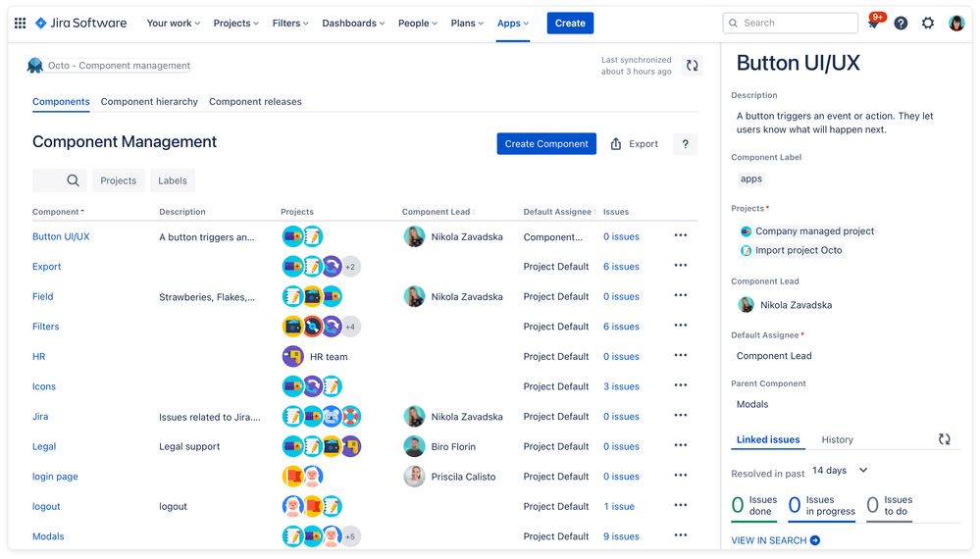Open the more actions menu for Legal row
The width and height of the screenshot is (980, 559).
point(681,445)
